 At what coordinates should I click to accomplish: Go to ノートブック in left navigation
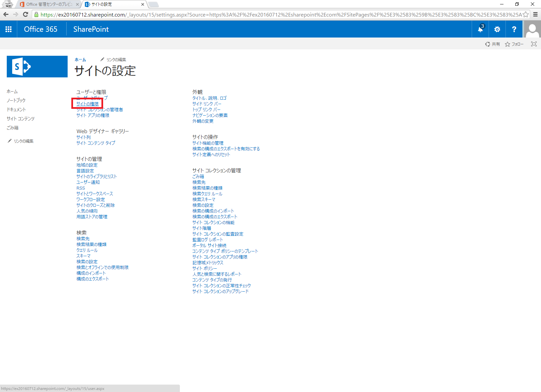click(16, 100)
